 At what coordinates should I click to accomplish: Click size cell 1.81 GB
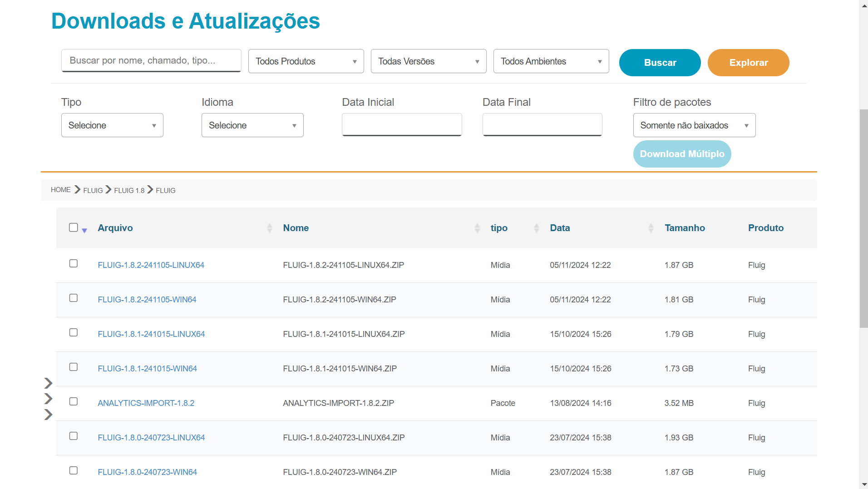pos(679,300)
